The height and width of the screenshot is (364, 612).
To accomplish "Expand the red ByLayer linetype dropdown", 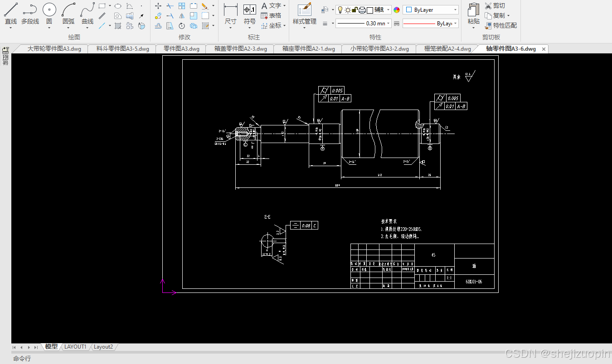I will pyautogui.click(x=431, y=23).
